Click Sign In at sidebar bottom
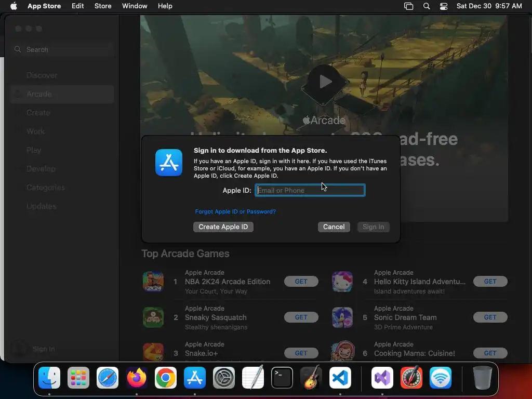 (44, 349)
